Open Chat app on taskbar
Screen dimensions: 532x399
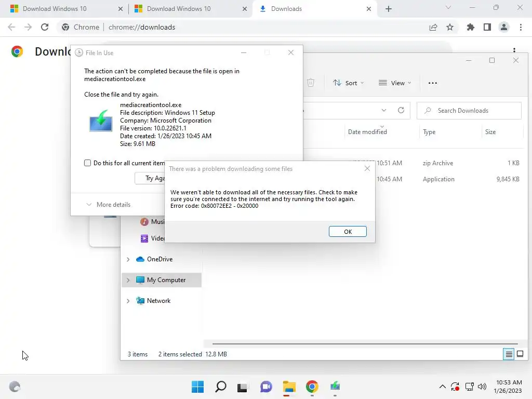266,387
